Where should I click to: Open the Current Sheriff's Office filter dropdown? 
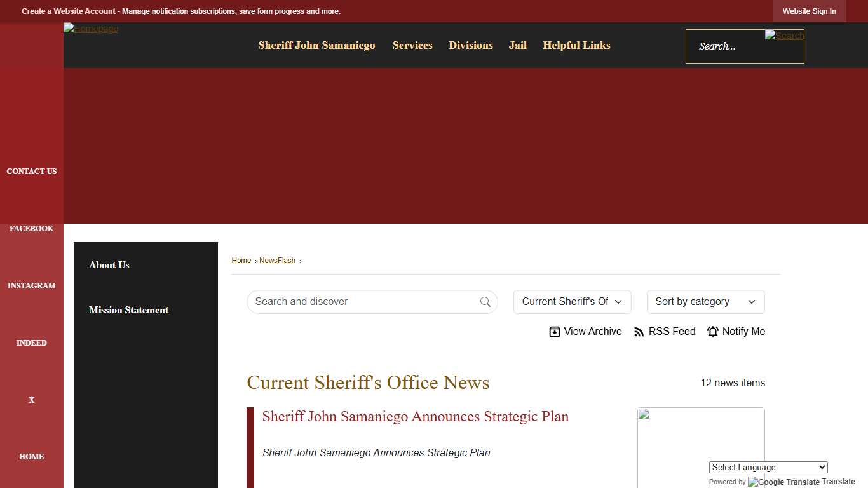point(571,302)
